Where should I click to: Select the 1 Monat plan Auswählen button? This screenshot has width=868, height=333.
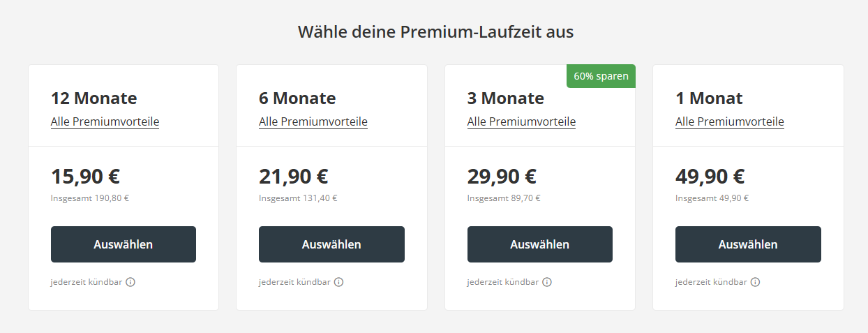748,244
